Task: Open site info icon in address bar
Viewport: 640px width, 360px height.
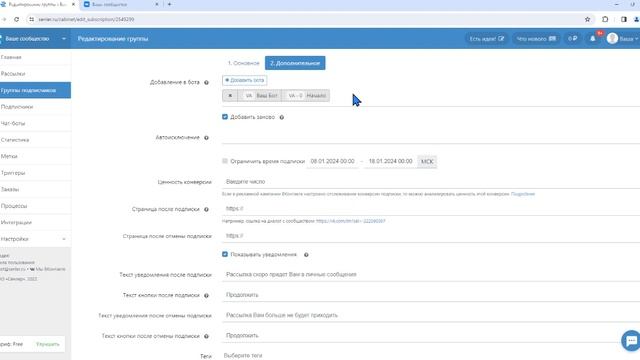Action: point(31,19)
